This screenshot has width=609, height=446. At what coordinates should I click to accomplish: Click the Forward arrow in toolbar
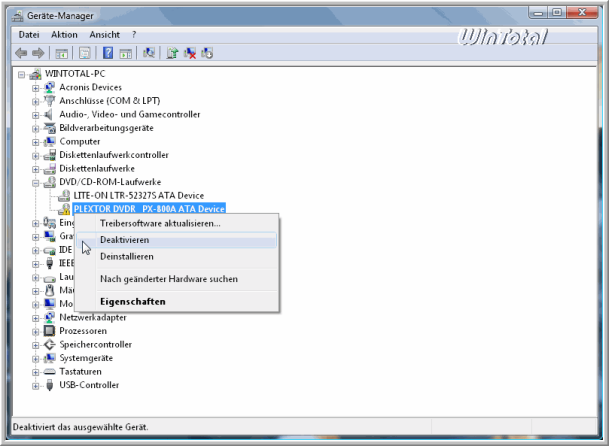click(38, 53)
